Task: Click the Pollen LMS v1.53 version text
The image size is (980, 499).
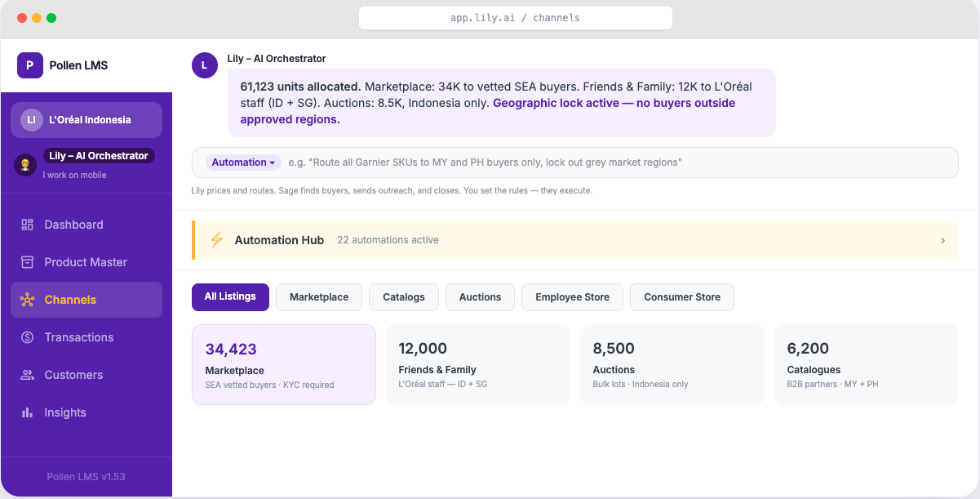Action: coord(86,477)
